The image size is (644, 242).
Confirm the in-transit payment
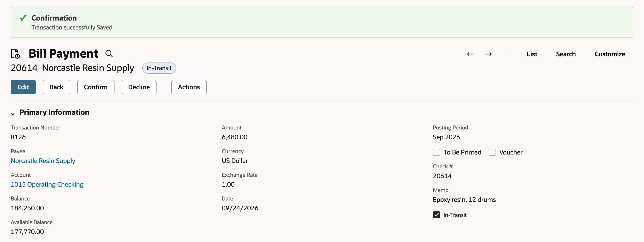click(96, 87)
